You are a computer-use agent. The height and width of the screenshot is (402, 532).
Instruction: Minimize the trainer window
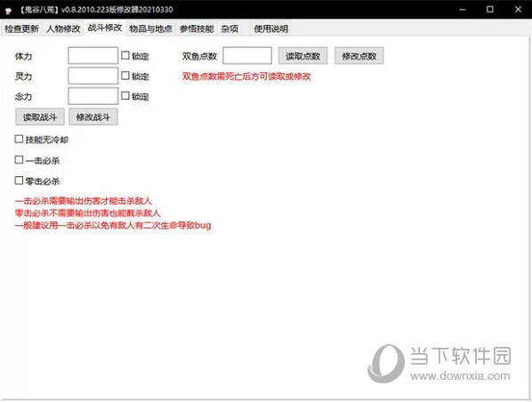point(462,10)
